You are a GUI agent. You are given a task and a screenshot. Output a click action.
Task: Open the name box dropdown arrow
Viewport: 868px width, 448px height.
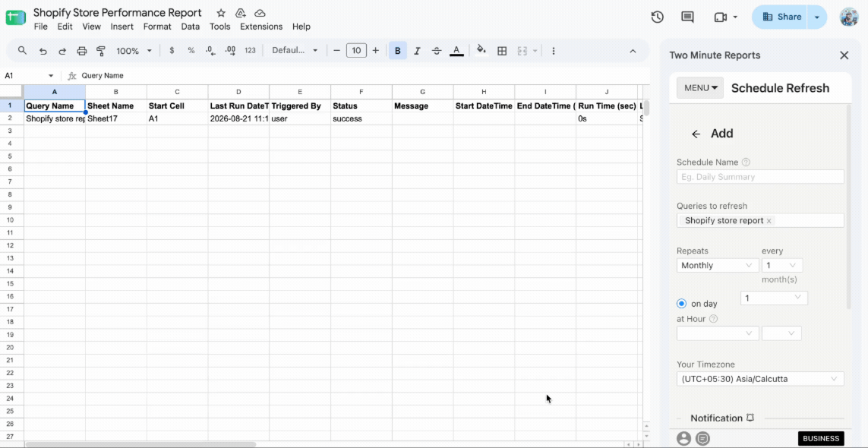click(51, 76)
